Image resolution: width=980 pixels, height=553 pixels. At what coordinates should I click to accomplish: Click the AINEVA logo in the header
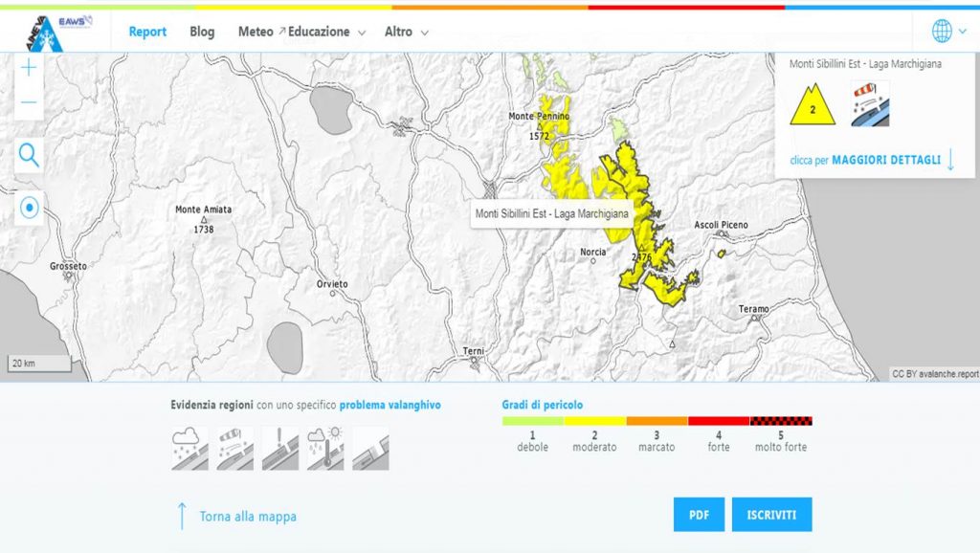46,32
